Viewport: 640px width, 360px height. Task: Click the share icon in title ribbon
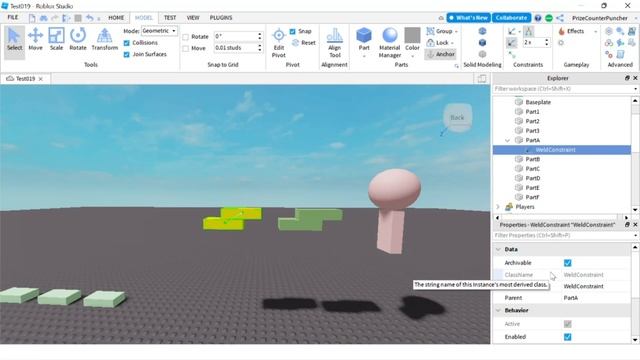click(x=560, y=18)
